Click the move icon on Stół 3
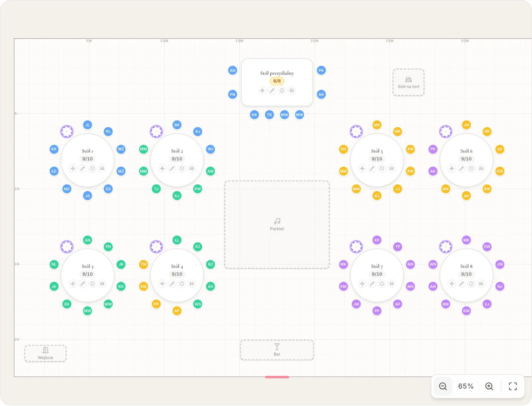 click(73, 284)
